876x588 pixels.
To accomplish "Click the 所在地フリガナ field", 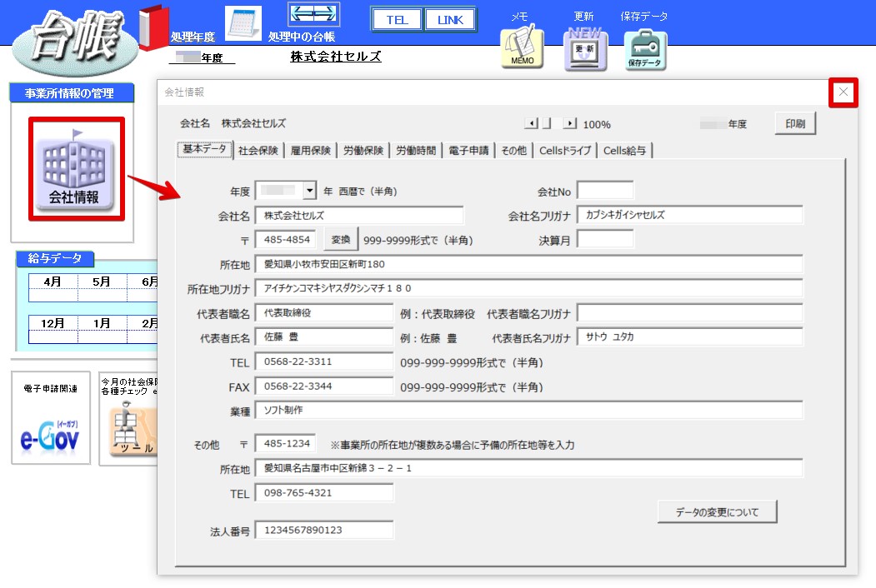I will [528, 288].
